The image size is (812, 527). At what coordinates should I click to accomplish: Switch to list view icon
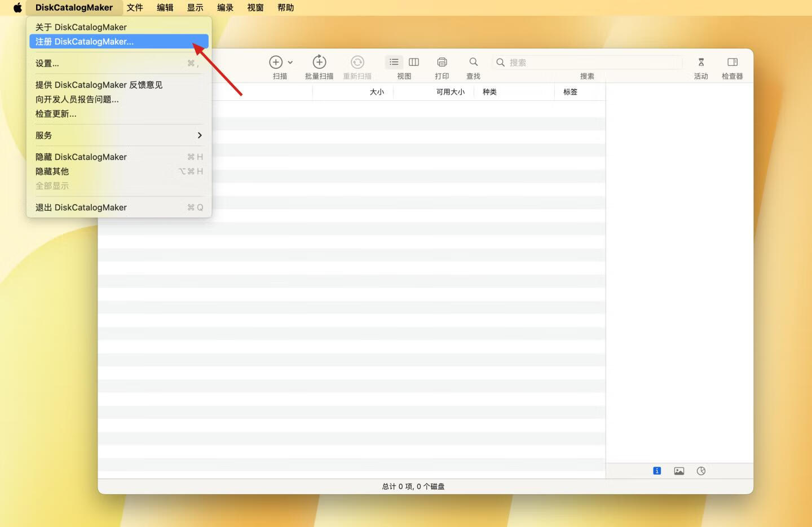click(x=394, y=62)
